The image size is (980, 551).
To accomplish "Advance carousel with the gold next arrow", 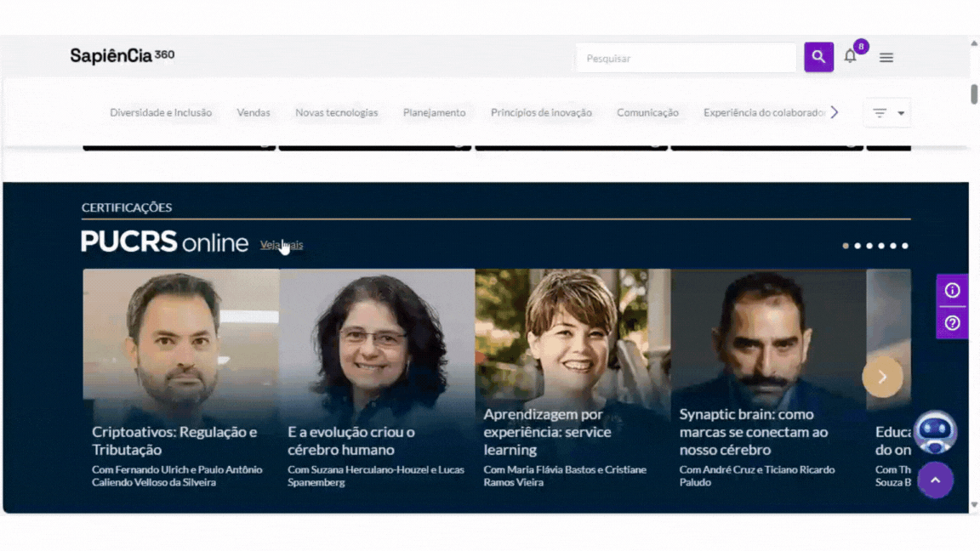I will point(882,377).
